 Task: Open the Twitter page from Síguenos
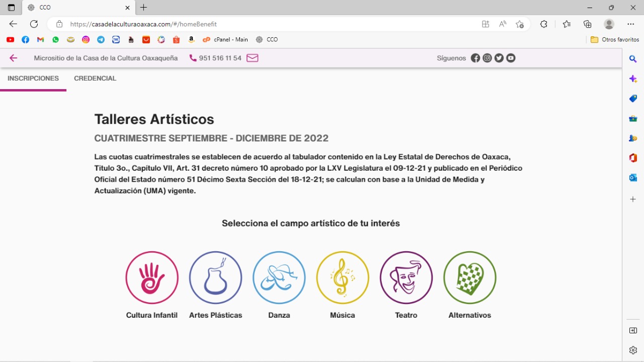pos(499,58)
